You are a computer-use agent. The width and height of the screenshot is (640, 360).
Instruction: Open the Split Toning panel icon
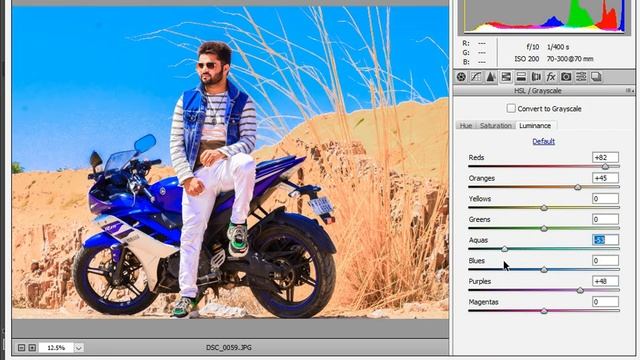(x=521, y=77)
